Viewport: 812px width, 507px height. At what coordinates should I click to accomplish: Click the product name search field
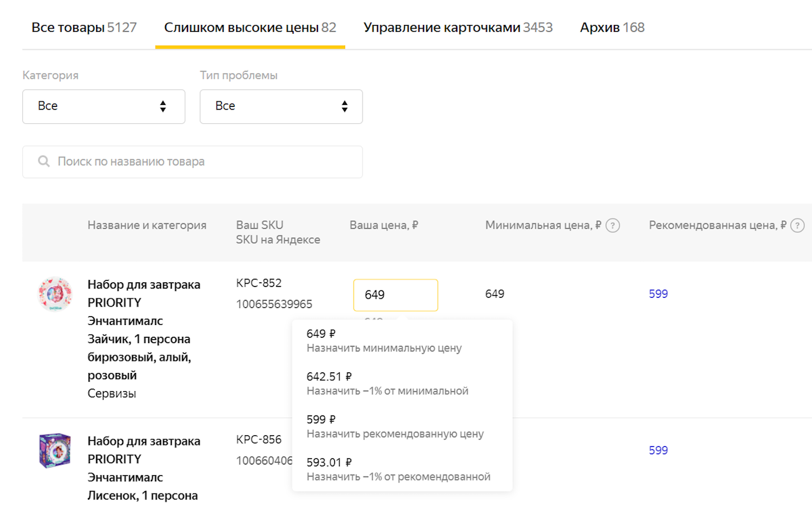[x=203, y=162]
